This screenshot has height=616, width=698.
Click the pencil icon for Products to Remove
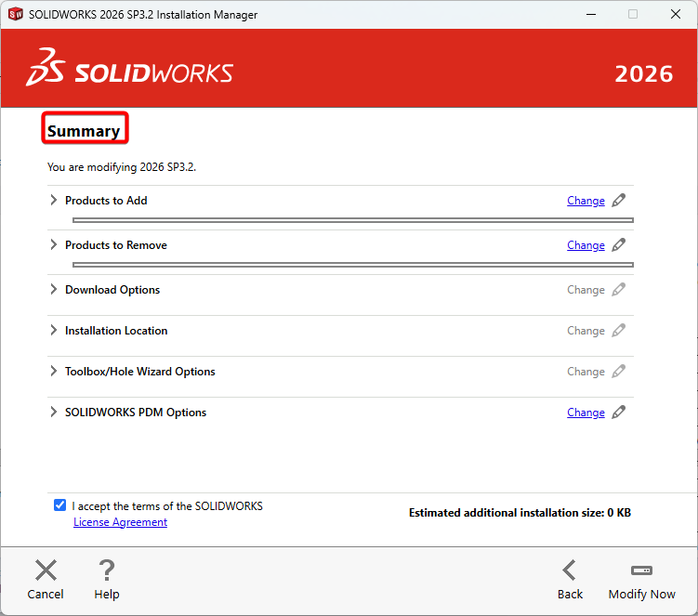[618, 244]
